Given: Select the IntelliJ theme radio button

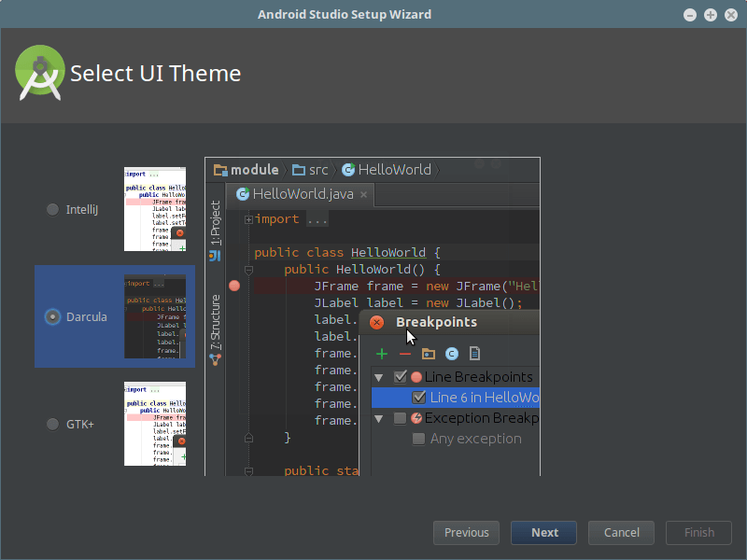Looking at the screenshot, I should click(53, 210).
